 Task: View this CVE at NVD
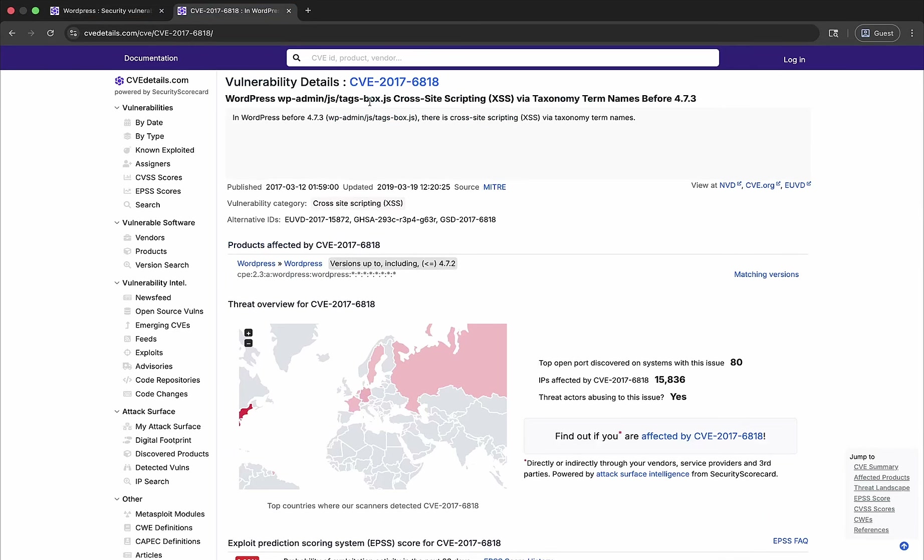point(730,185)
